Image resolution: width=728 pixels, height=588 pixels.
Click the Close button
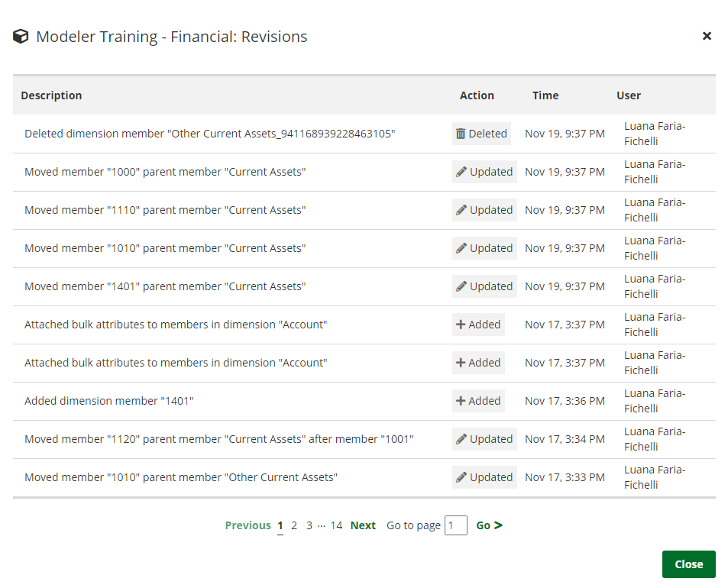(688, 564)
